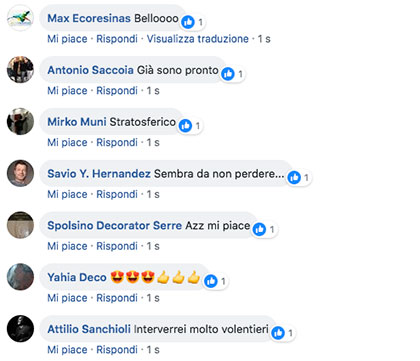Open the Yahia Deco profile name link
The width and height of the screenshot is (420, 361).
tap(77, 277)
